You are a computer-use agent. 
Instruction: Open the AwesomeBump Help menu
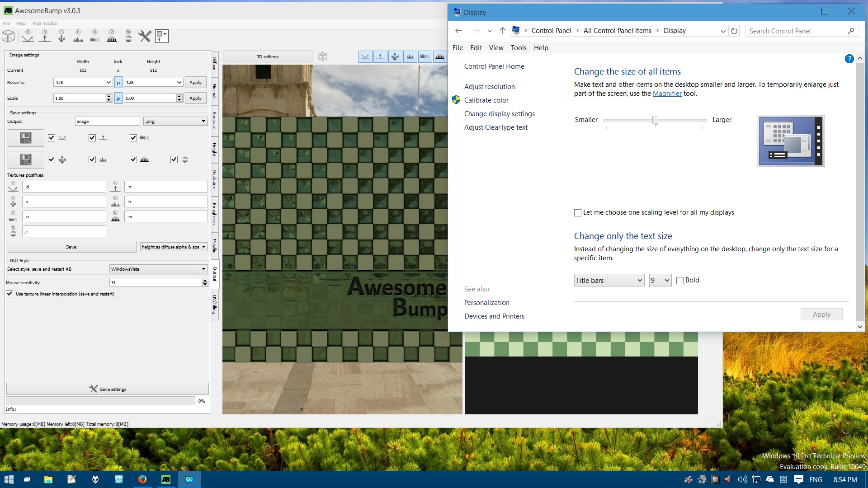[21, 23]
